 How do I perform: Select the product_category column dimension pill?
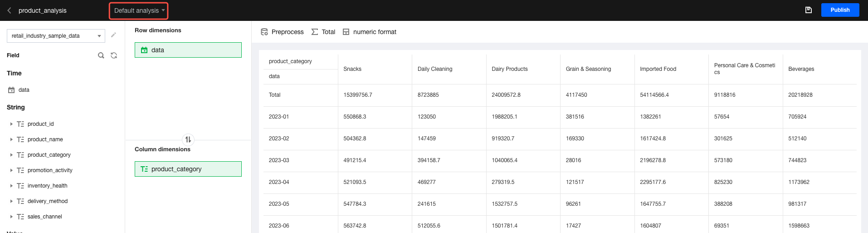tap(188, 169)
